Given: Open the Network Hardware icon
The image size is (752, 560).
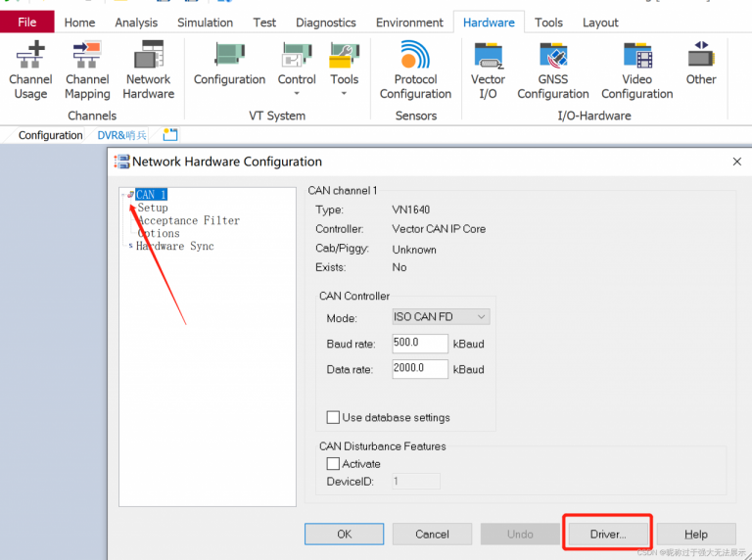Looking at the screenshot, I should point(149,70).
